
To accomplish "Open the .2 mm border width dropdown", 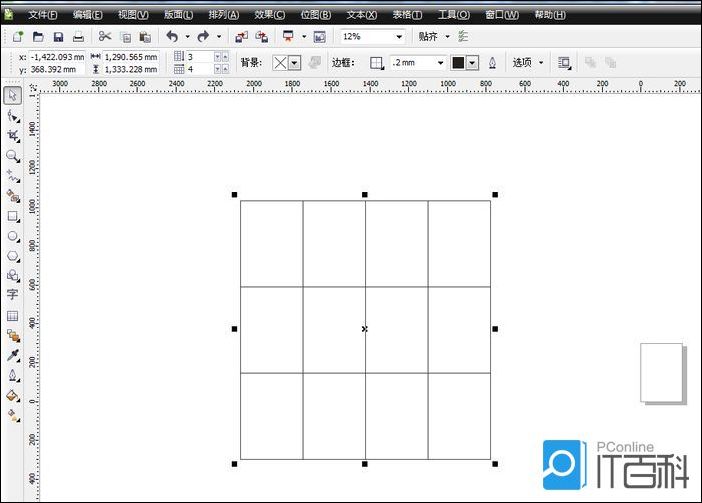I will click(440, 62).
